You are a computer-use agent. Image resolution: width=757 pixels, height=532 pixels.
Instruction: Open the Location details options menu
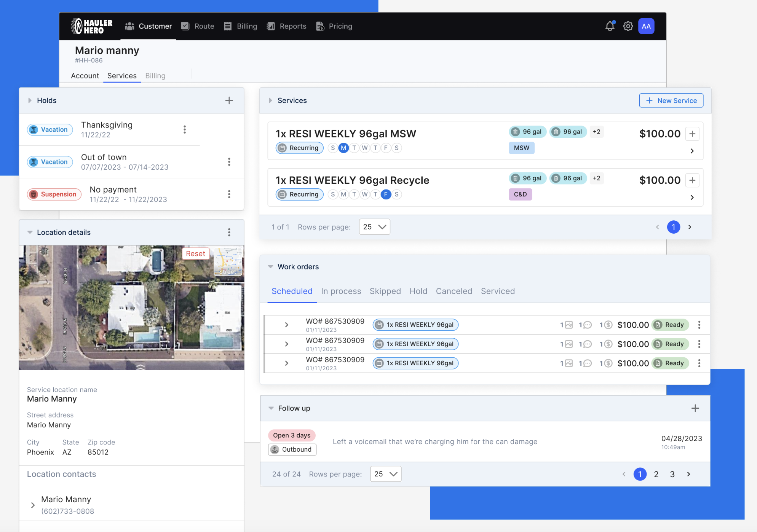point(229,232)
